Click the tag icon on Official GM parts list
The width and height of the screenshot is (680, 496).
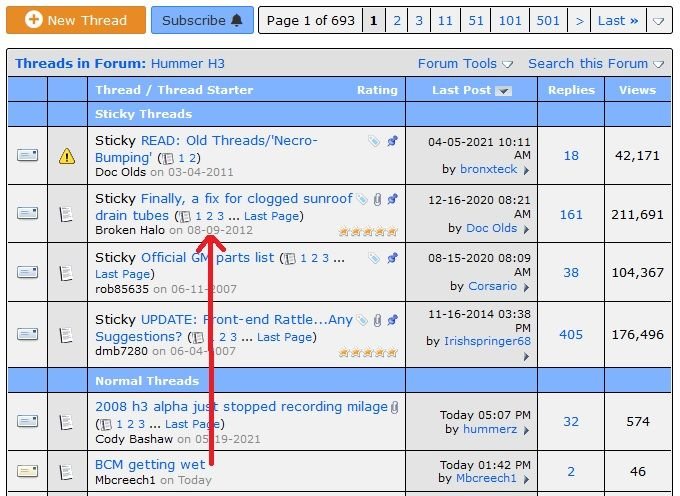pos(373,258)
